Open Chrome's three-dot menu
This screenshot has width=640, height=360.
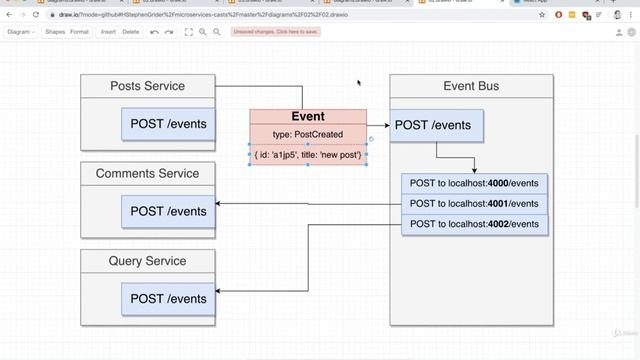click(x=631, y=15)
